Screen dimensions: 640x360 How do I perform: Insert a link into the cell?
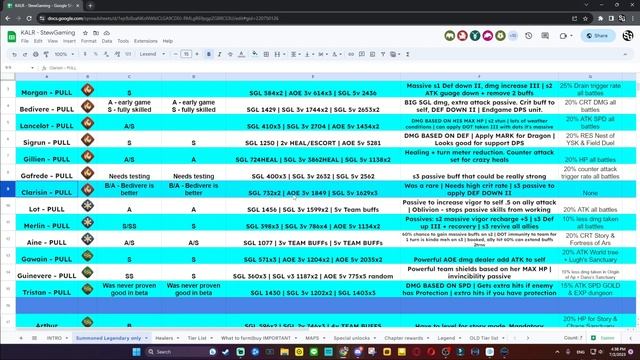pos(351,54)
